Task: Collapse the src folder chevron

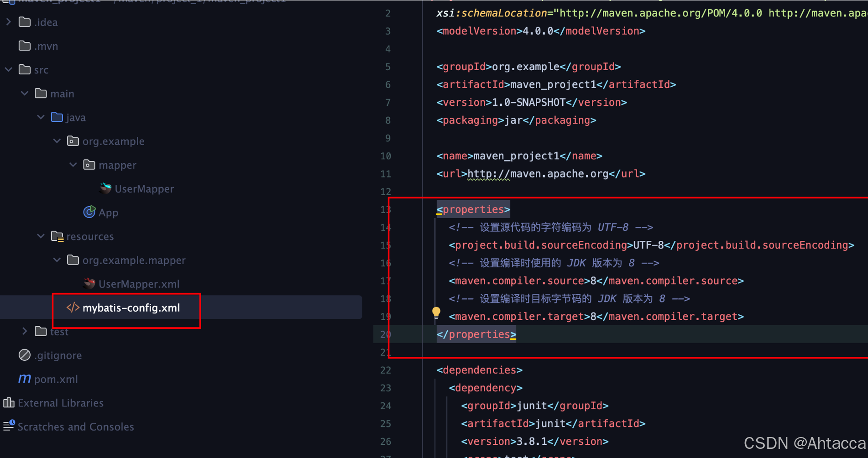Action: [x=8, y=69]
